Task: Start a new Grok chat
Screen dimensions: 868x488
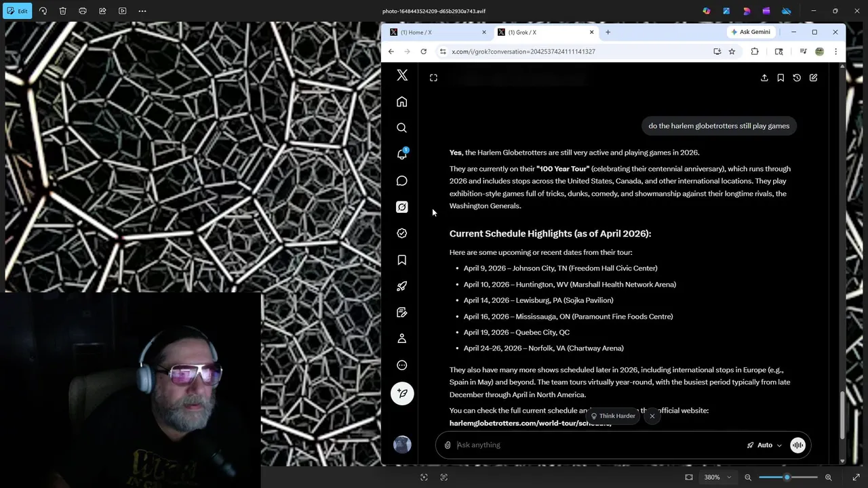Action: pos(813,78)
